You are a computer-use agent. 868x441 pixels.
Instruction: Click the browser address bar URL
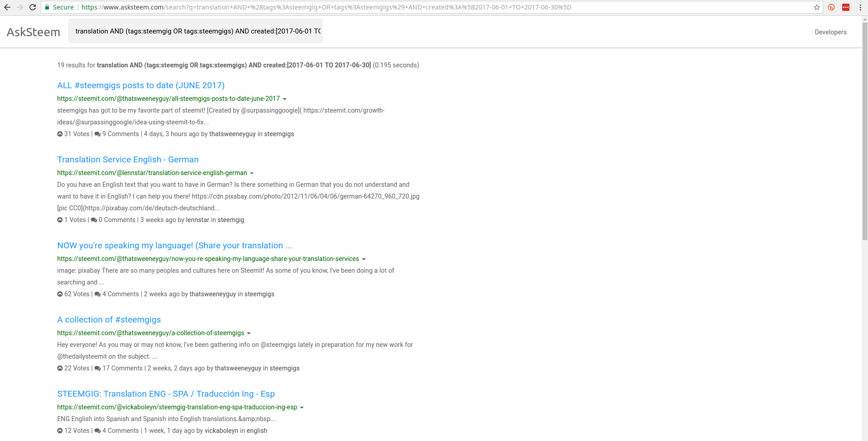click(x=326, y=7)
